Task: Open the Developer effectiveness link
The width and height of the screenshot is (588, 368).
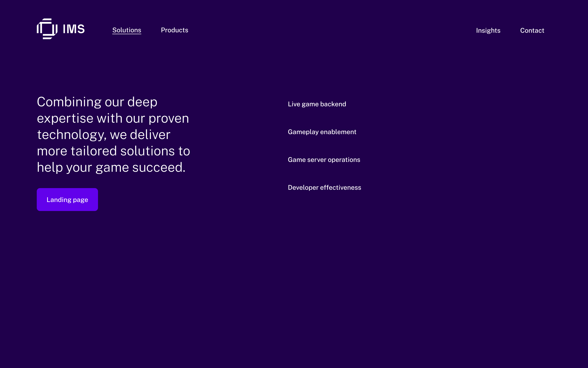Action: (324, 187)
